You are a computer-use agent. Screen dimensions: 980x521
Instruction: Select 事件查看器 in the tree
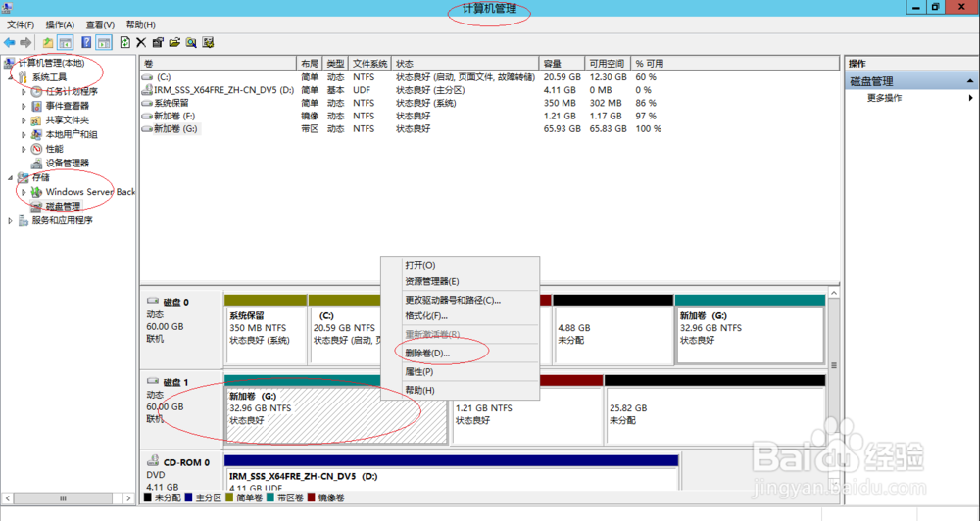click(x=67, y=106)
